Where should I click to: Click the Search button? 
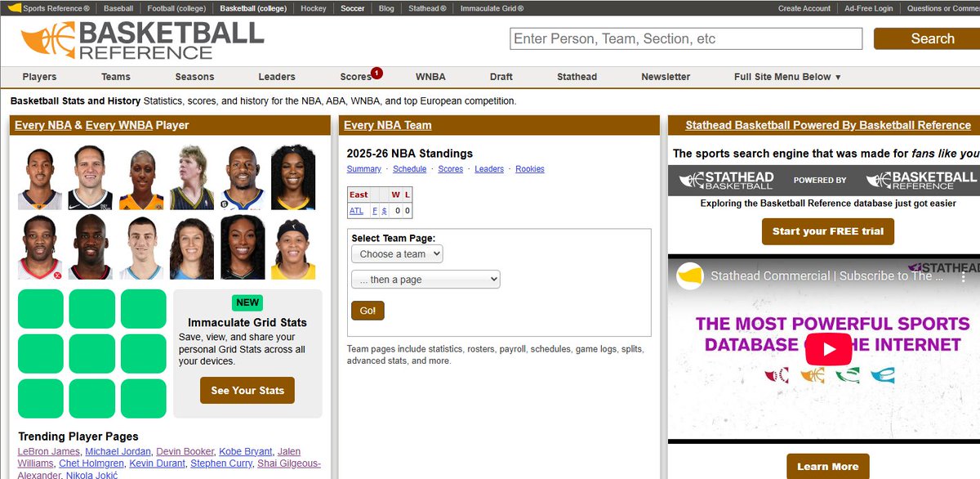927,38
